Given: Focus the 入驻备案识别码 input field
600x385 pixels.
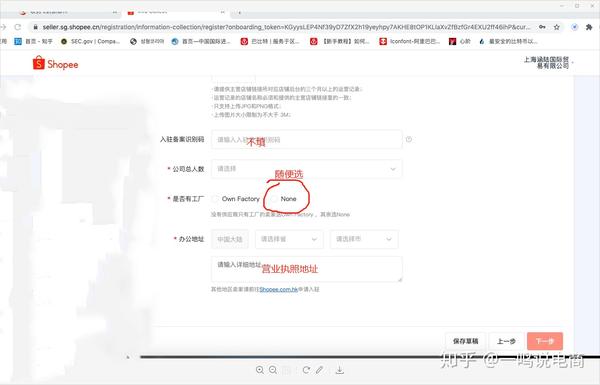Looking at the screenshot, I should point(307,139).
